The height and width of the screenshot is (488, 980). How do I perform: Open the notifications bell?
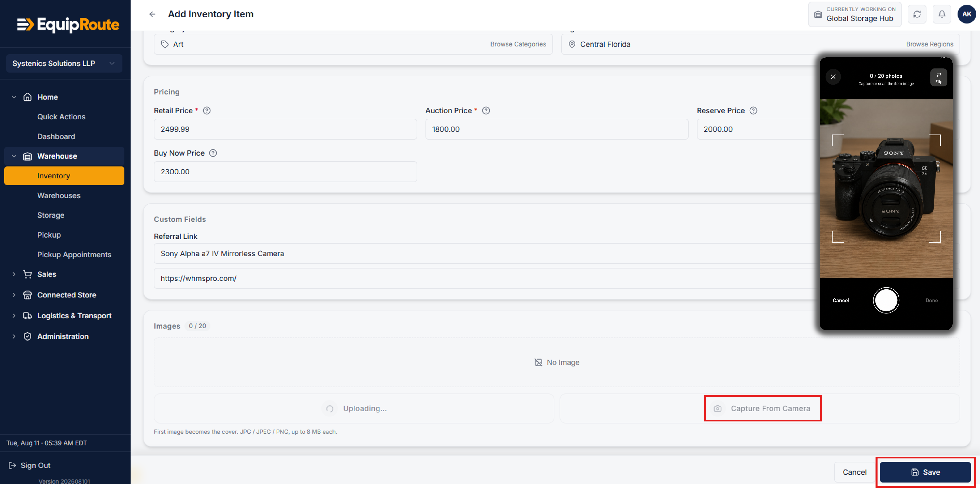click(x=942, y=14)
